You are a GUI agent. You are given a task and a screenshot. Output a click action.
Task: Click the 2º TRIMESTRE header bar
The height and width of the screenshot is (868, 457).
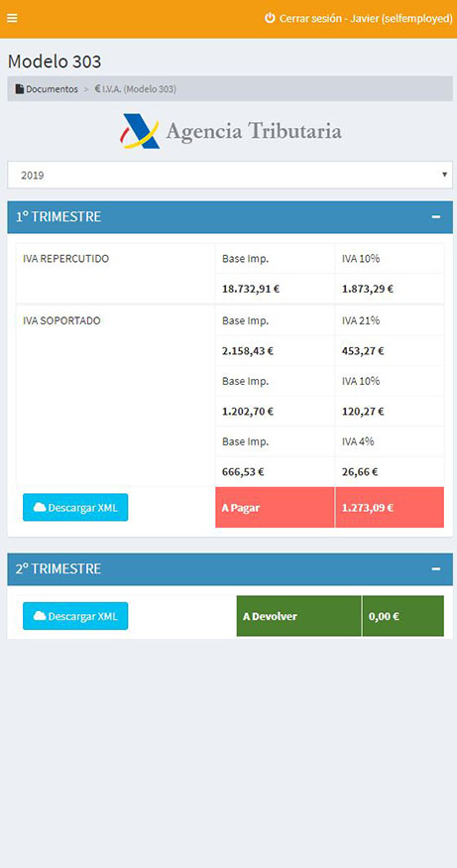click(x=230, y=569)
